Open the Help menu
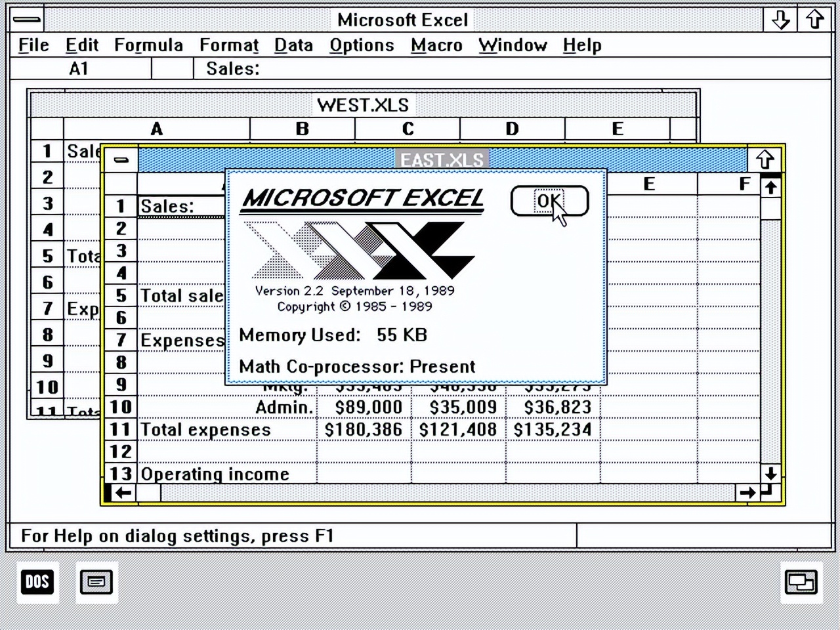The image size is (840, 630). [582, 45]
